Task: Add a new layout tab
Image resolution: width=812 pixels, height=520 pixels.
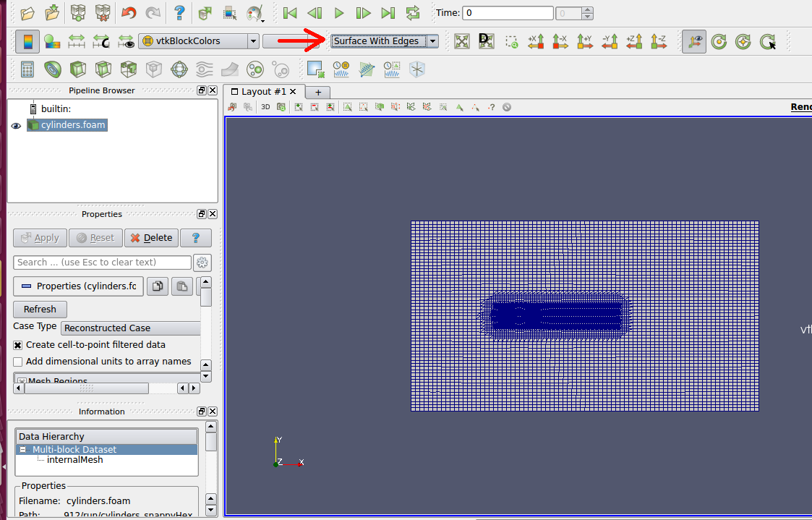Action: 318,92
